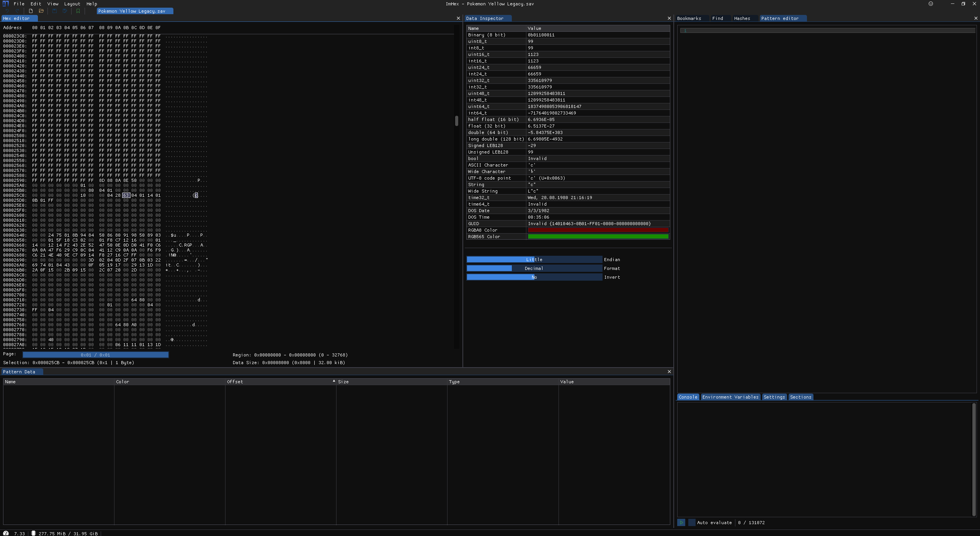Click the RGBA8 Color red swatch
This screenshot has height=536, width=980.
pos(598,230)
